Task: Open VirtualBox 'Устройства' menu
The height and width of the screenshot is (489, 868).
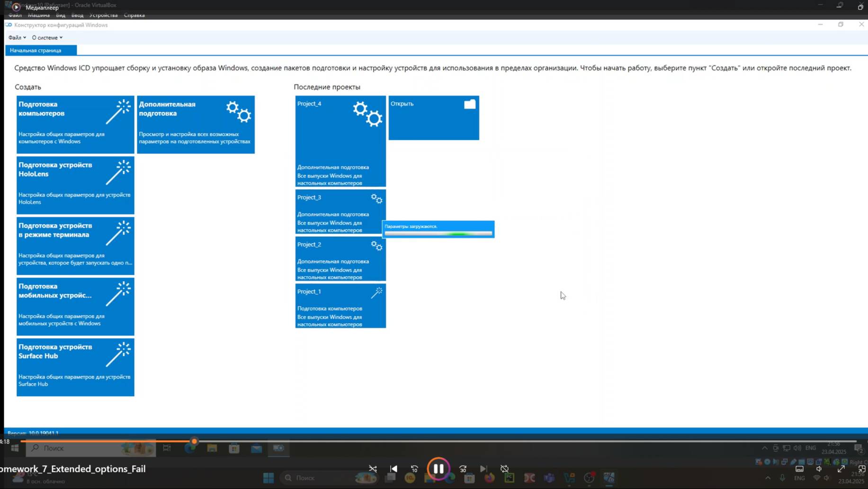Action: tap(103, 15)
